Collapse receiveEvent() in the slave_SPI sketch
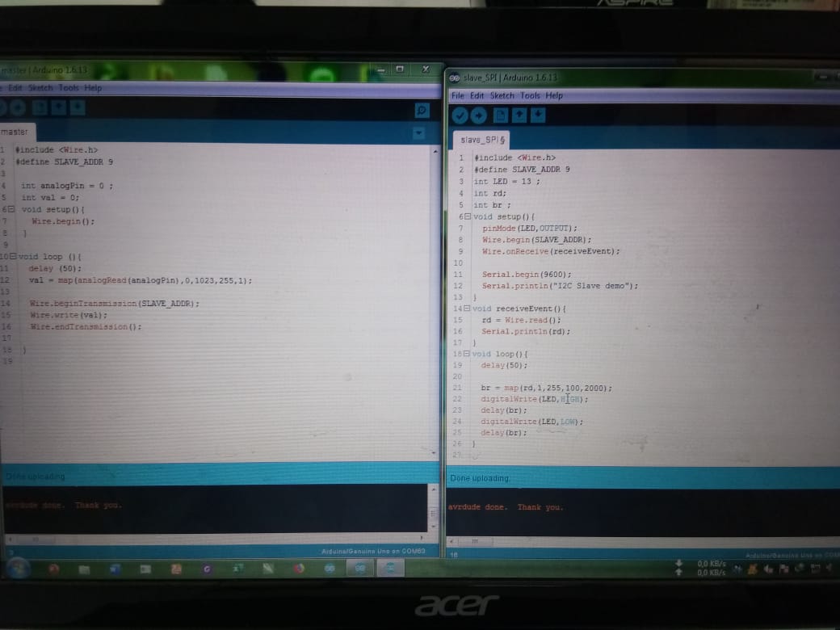 (467, 309)
